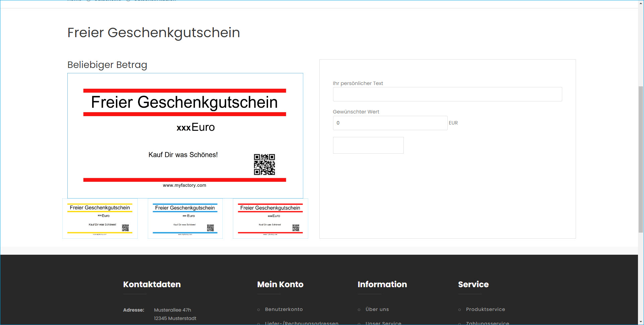The width and height of the screenshot is (644, 325).
Task: Click the 'Service' footer heading
Action: pos(473,285)
